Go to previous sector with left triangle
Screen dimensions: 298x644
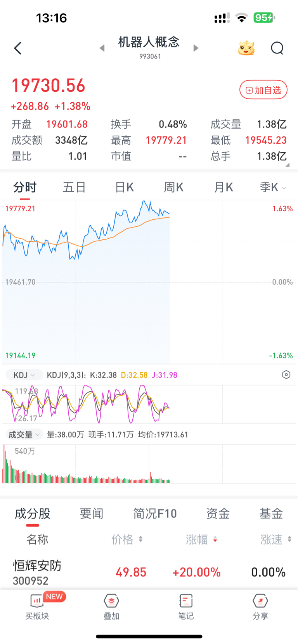point(102,48)
